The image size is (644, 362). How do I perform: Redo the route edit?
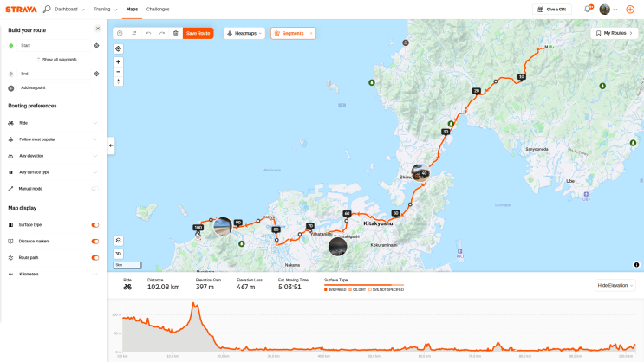[x=162, y=33]
